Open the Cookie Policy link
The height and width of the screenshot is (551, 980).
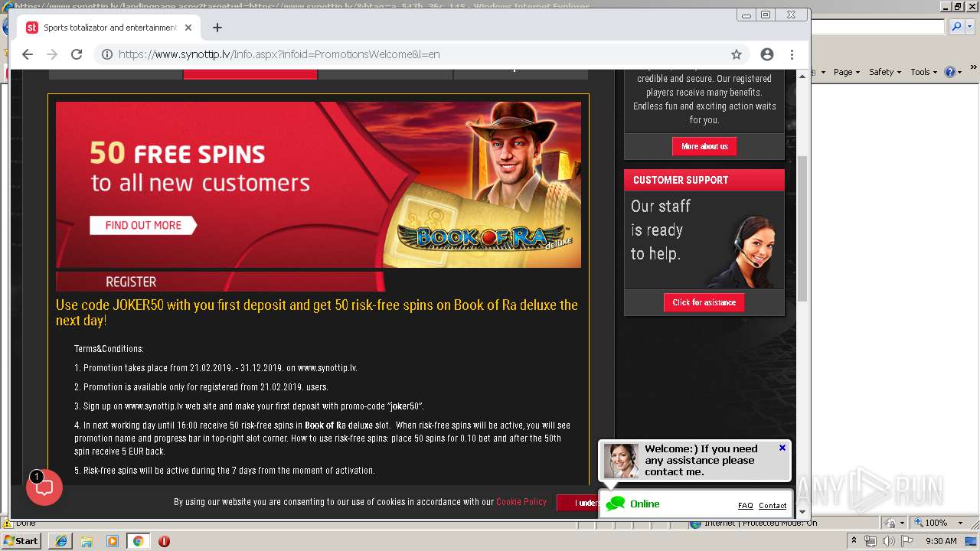pyautogui.click(x=521, y=502)
